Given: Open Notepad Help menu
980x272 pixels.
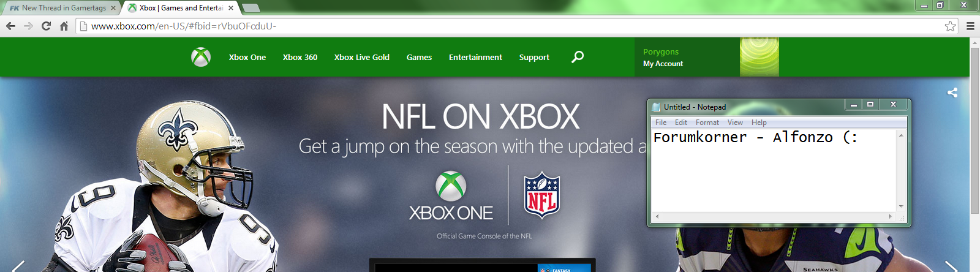Looking at the screenshot, I should [759, 123].
